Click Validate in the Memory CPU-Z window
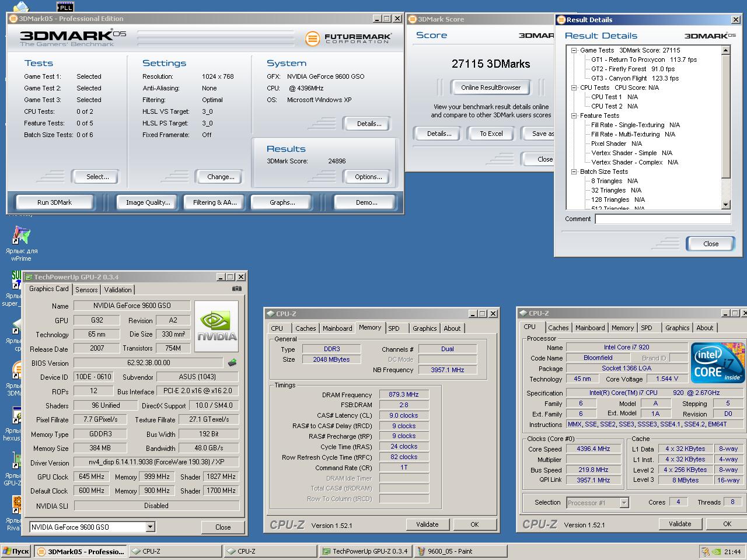 pyautogui.click(x=427, y=524)
